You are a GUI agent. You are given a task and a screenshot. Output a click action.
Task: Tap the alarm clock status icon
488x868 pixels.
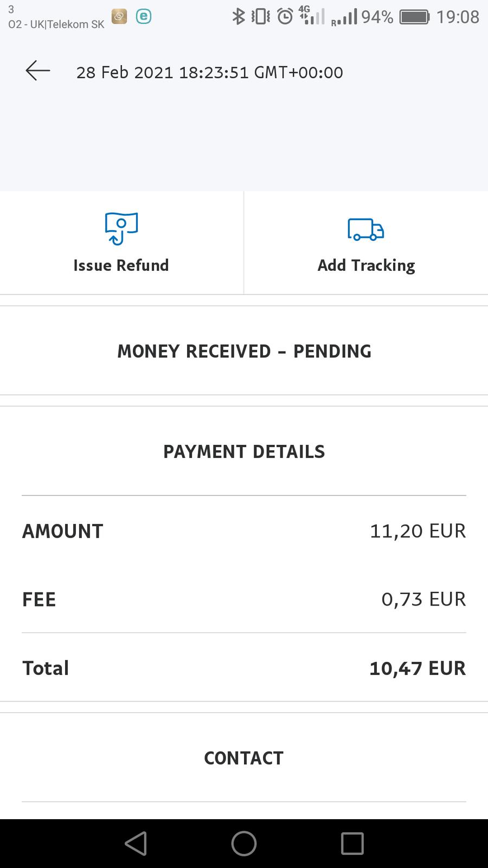pos(285,17)
